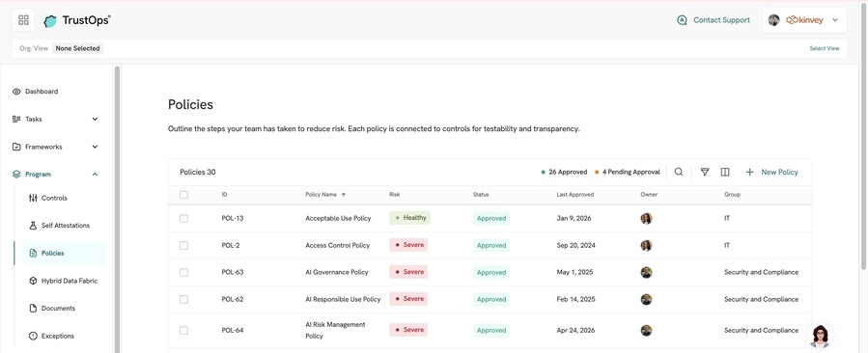
Task: Click the Policies document icon
Action: click(33, 254)
